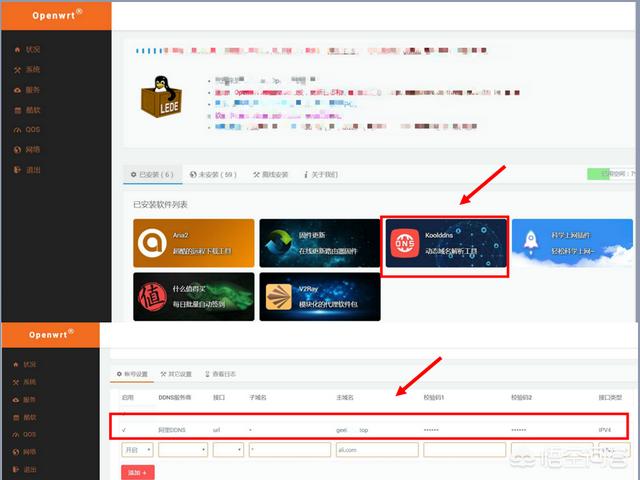The height and width of the screenshot is (480, 640).
Task: Click the red 添加 + button
Action: (138, 472)
